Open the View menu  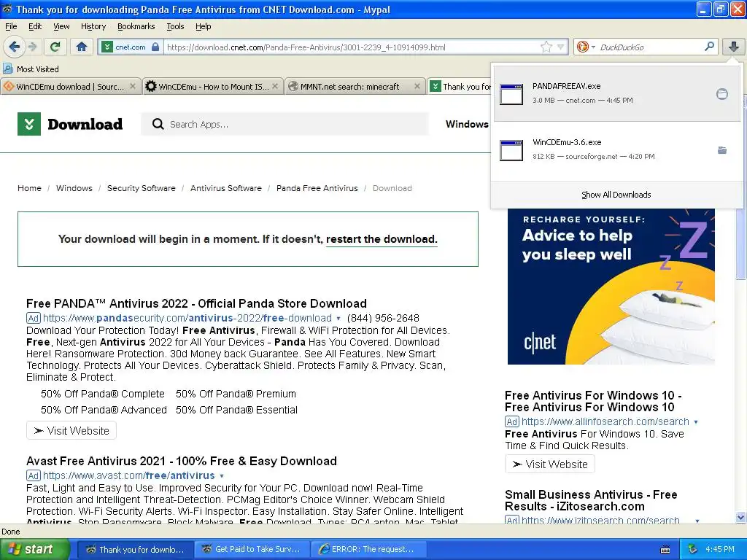[x=61, y=26]
